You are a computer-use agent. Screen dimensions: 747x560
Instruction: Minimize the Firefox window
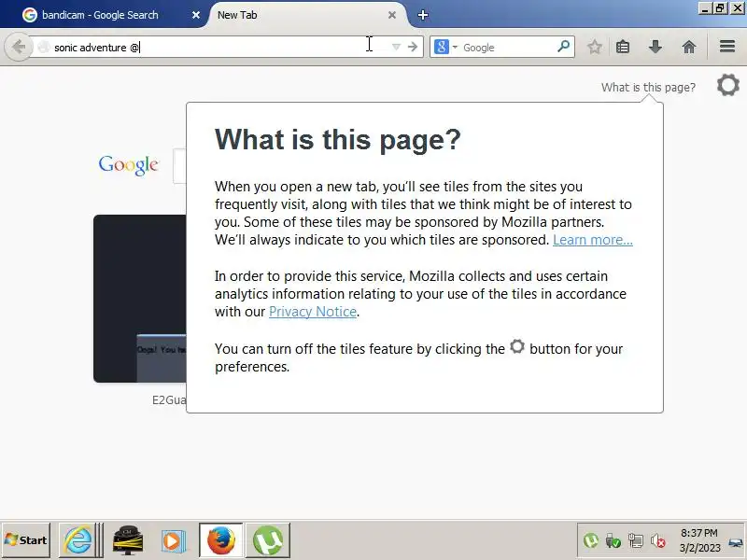pyautogui.click(x=705, y=8)
